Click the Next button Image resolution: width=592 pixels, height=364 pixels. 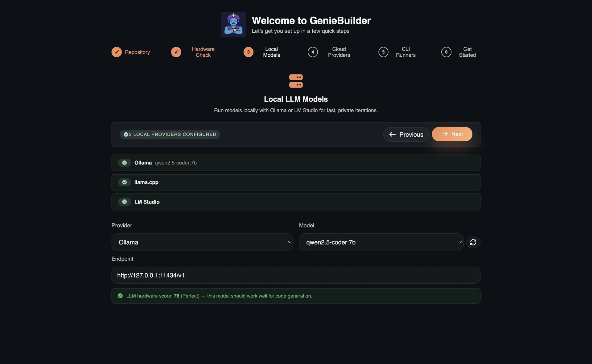pos(452,134)
